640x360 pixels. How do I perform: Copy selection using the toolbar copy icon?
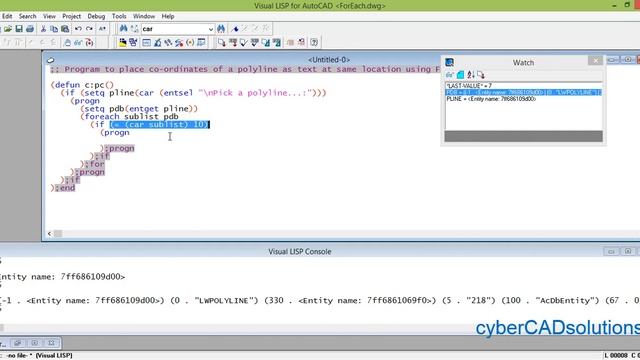point(54,29)
